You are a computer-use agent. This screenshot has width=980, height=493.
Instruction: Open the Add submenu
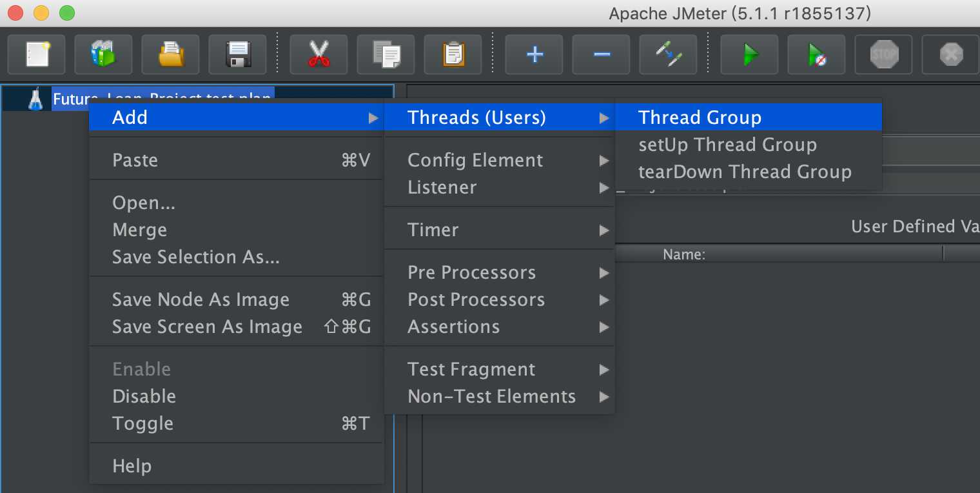[x=236, y=117]
